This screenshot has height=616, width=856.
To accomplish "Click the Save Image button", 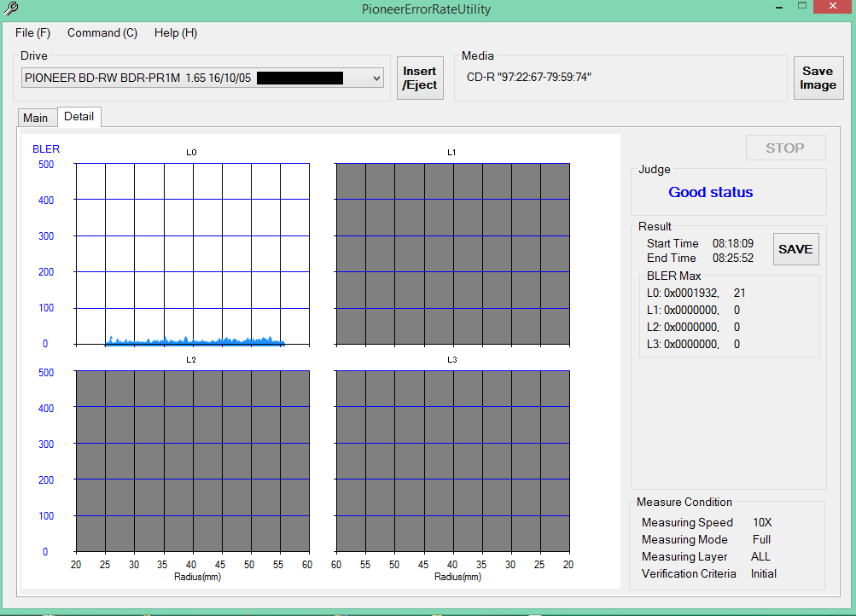I will tap(818, 78).
